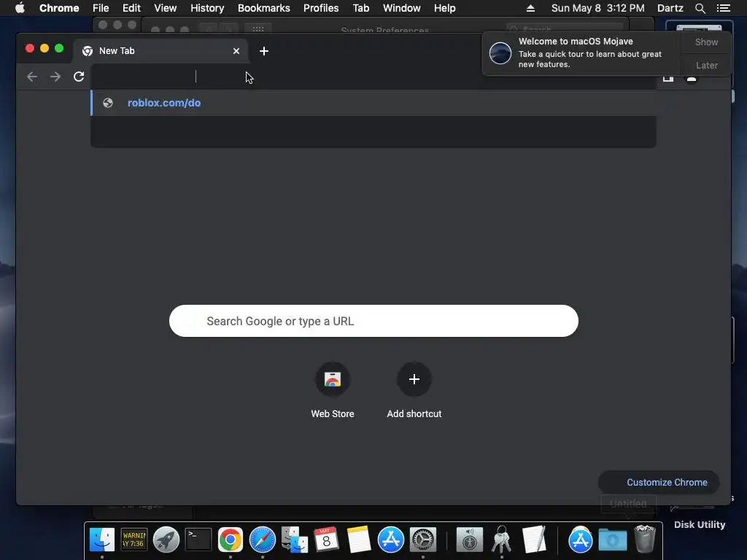Open Notes from the Dock
Screen dimensions: 747x560
(x=359, y=540)
